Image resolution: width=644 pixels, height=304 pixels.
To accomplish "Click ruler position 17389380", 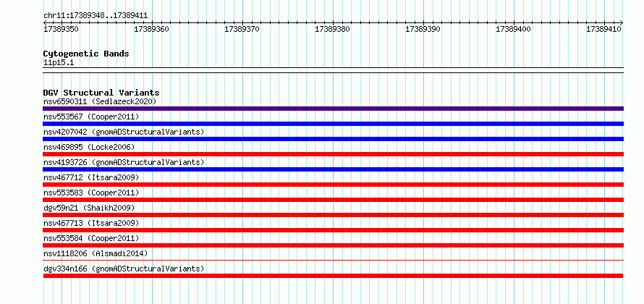I will [333, 29].
